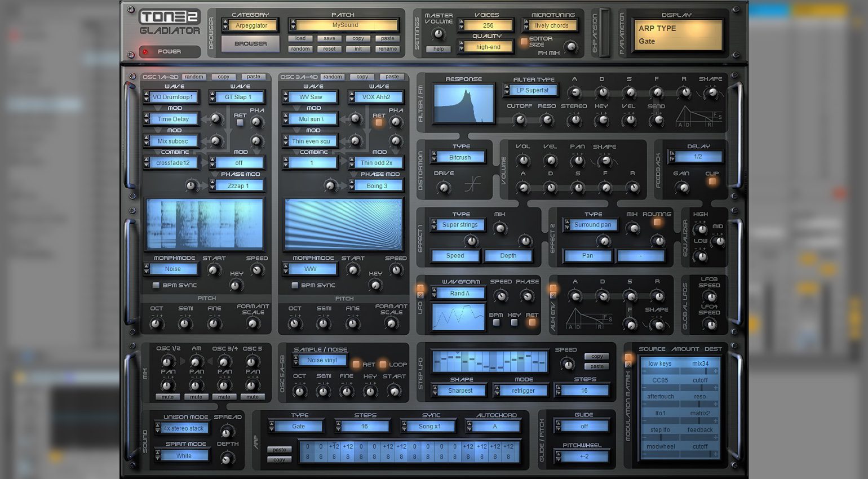This screenshot has height=479, width=868.
Task: Click the filter RESO knob
Action: (x=546, y=119)
